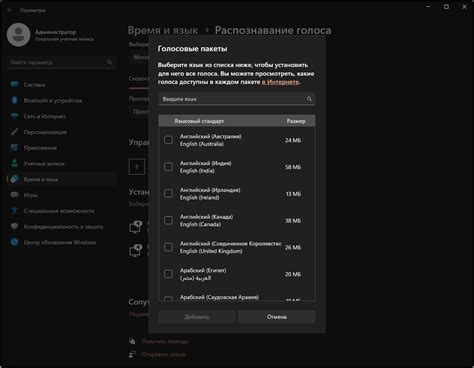Screen dimensions: 474x368
Task: Open Система in the sidebar
Action: (x=62, y=85)
